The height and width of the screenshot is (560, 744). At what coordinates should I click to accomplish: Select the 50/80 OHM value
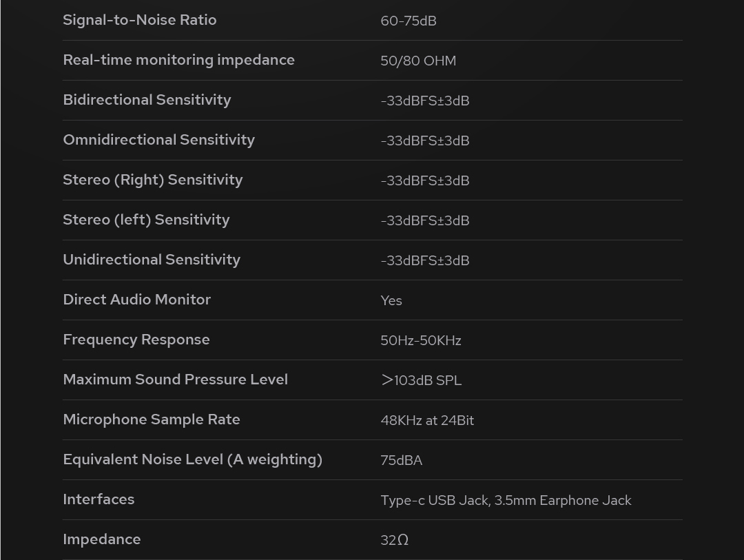[417, 61]
